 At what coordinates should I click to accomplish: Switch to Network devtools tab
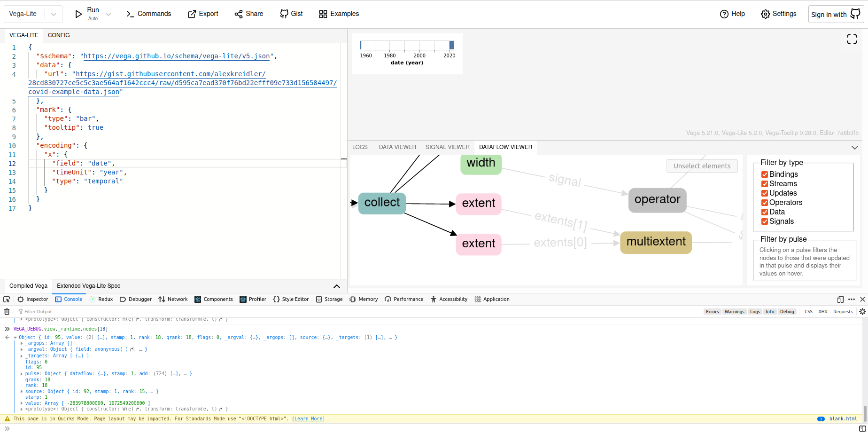click(x=173, y=300)
